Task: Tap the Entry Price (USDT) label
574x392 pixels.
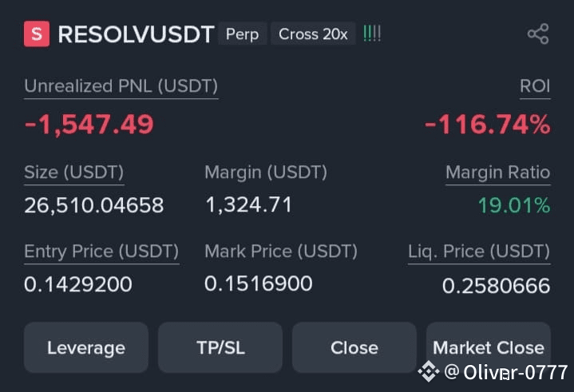Action: [101, 251]
